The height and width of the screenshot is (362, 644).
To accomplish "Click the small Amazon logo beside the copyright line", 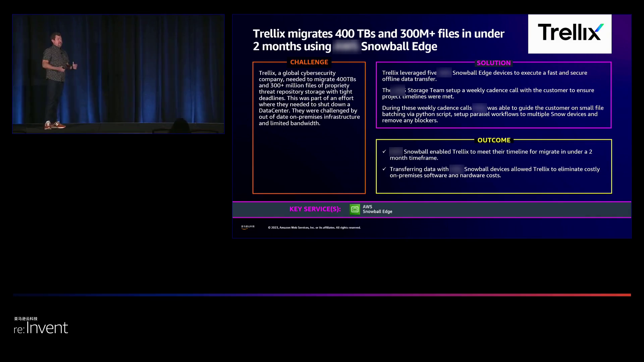I will [x=248, y=227].
